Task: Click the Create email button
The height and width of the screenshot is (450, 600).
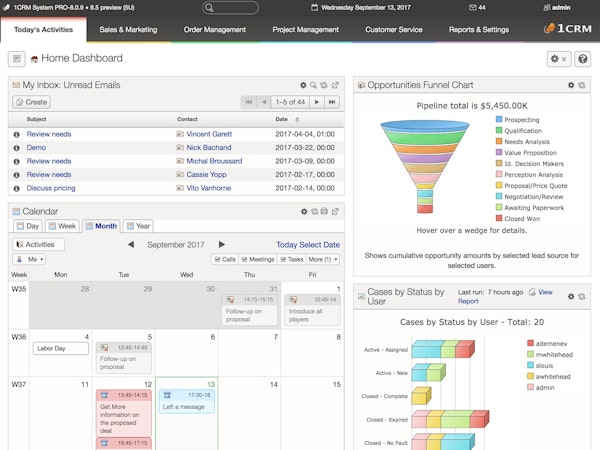Action: 31,102
